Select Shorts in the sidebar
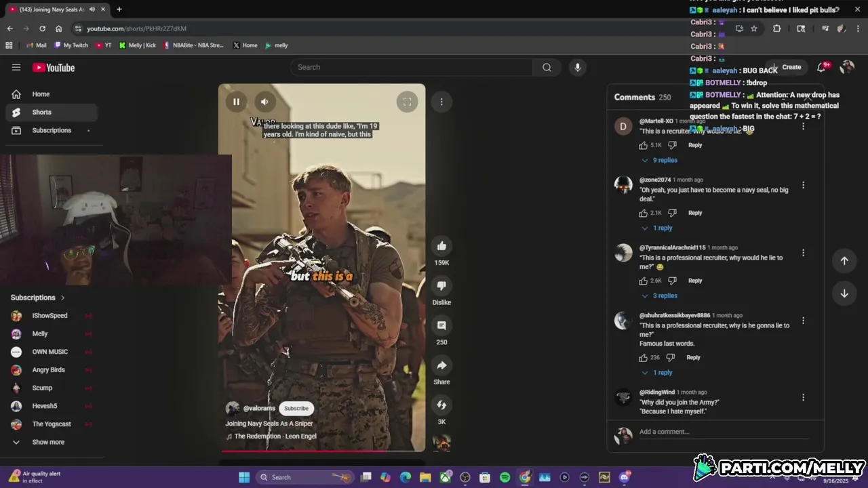868x488 pixels. pyautogui.click(x=52, y=113)
